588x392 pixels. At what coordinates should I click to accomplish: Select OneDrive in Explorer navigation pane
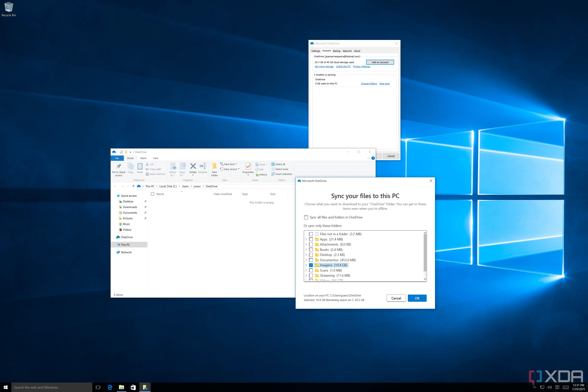tap(126, 237)
